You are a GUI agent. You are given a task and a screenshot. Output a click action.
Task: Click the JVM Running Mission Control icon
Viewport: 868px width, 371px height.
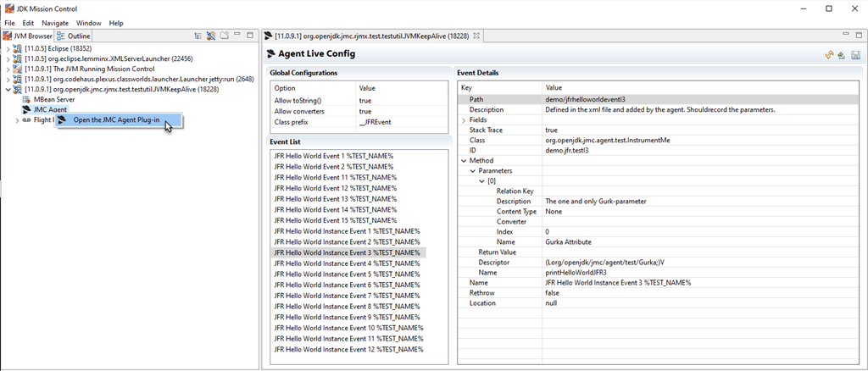18,69
